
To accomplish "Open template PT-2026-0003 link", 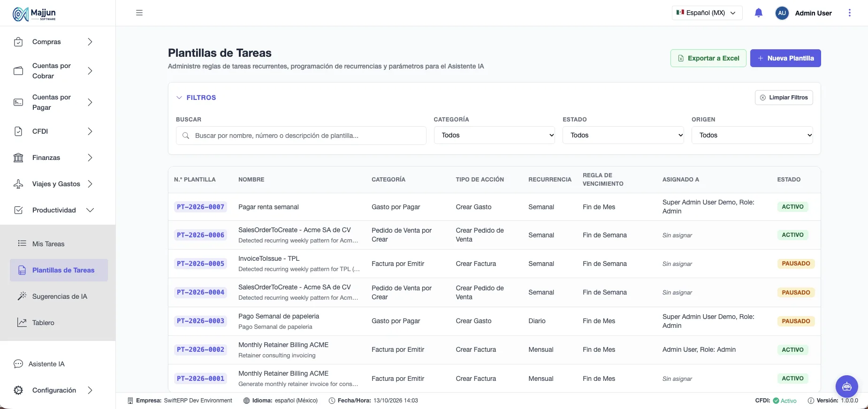I will 200,321.
